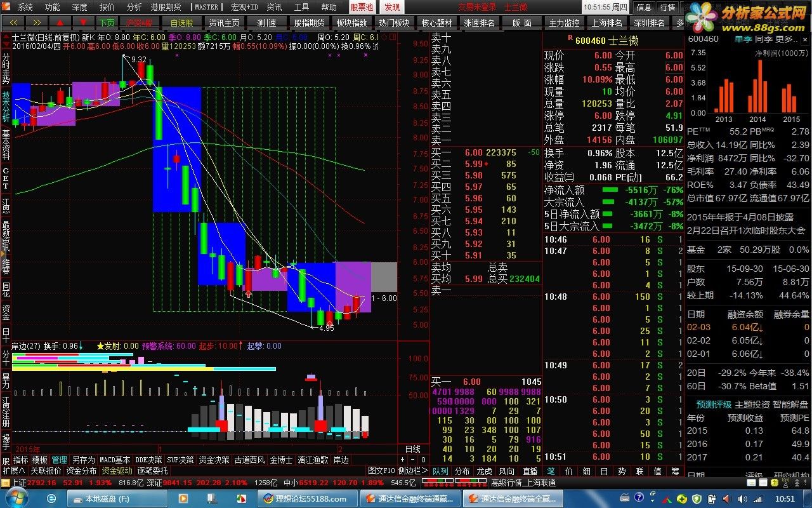This screenshot has height=508, width=812.
Task: Click the 同季 tab in profit chart
Action: click(x=763, y=39)
